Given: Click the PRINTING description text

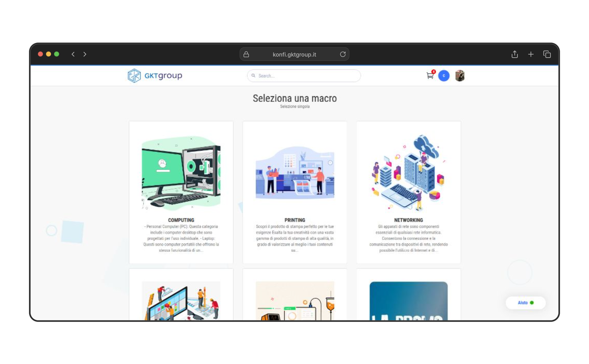Looking at the screenshot, I should pyautogui.click(x=295, y=238).
